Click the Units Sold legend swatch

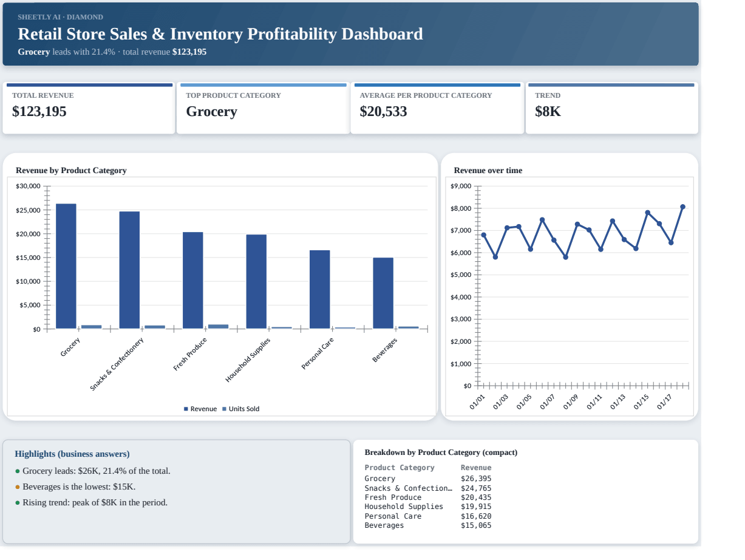(x=225, y=409)
